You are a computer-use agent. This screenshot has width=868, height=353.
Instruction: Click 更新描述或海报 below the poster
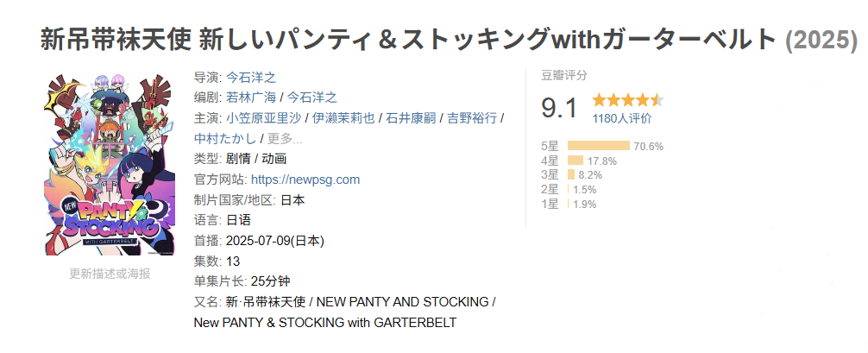point(110,274)
